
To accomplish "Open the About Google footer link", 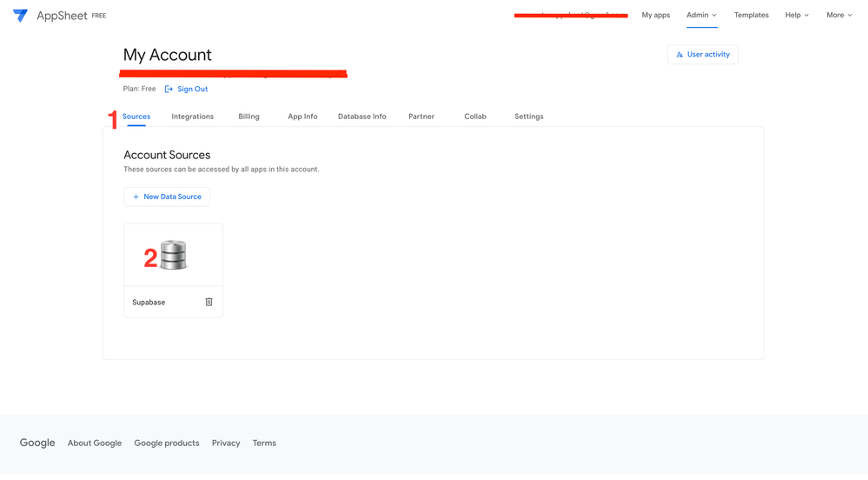I will (95, 443).
